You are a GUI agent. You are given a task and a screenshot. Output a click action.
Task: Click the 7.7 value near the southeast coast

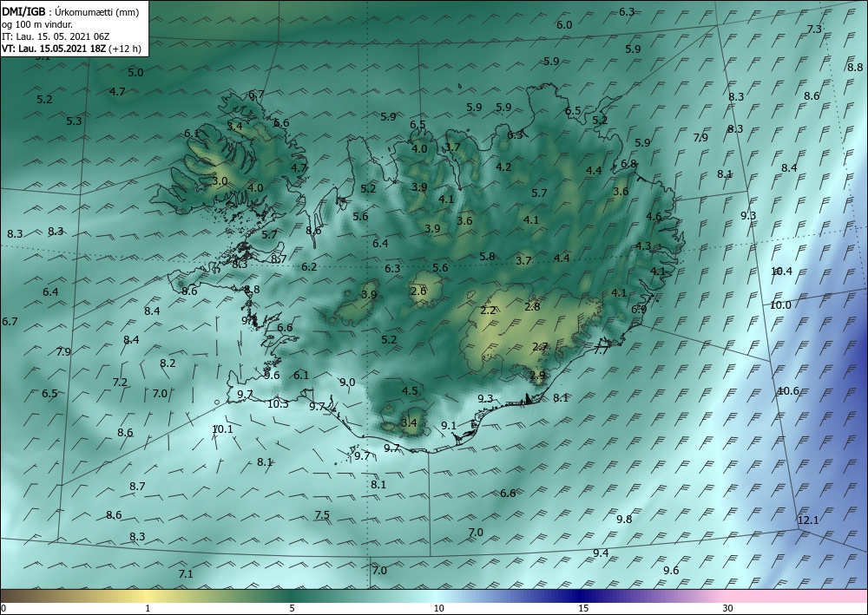click(601, 350)
